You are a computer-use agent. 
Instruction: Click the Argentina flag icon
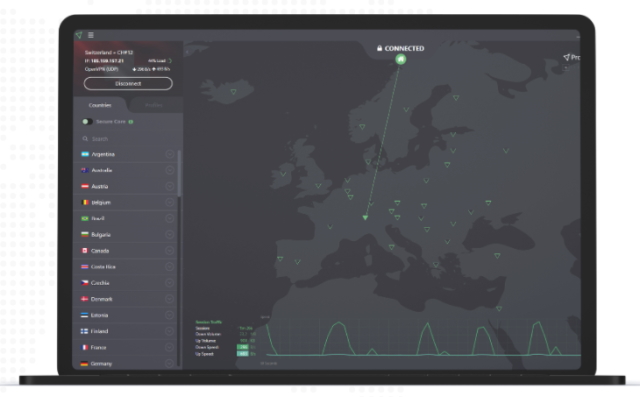[x=85, y=154]
